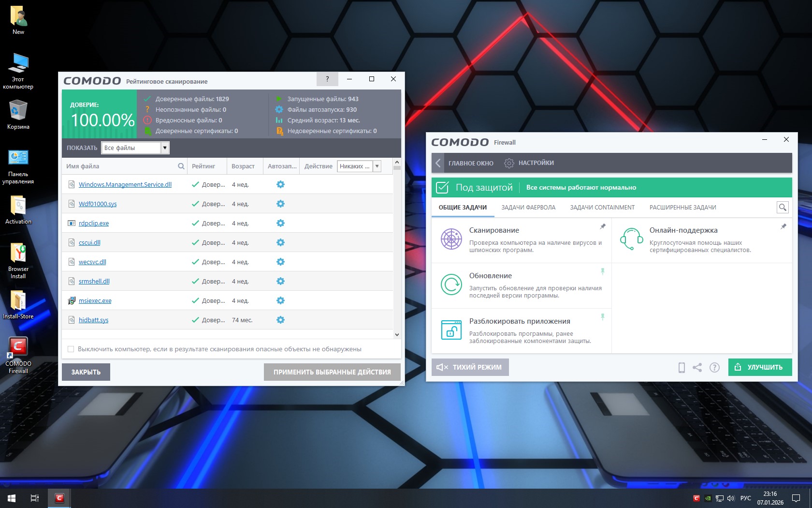
Task: Click the share icon in Firewall footer
Action: click(697, 368)
